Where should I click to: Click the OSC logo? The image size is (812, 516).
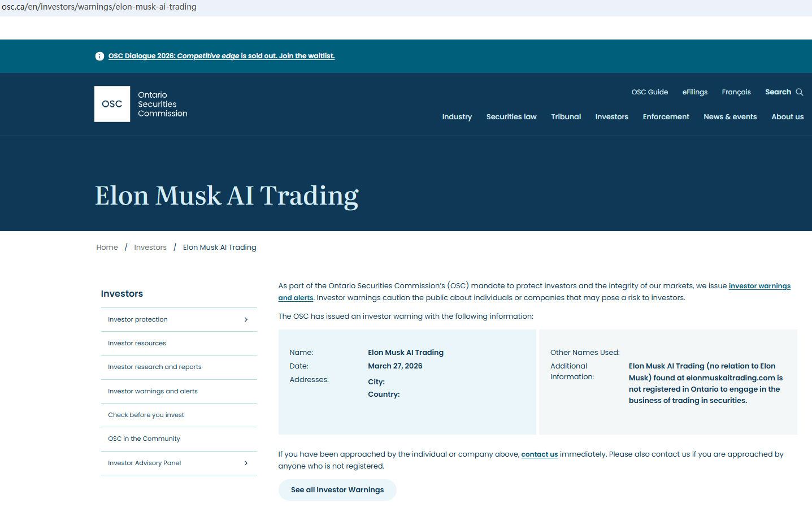(x=112, y=104)
